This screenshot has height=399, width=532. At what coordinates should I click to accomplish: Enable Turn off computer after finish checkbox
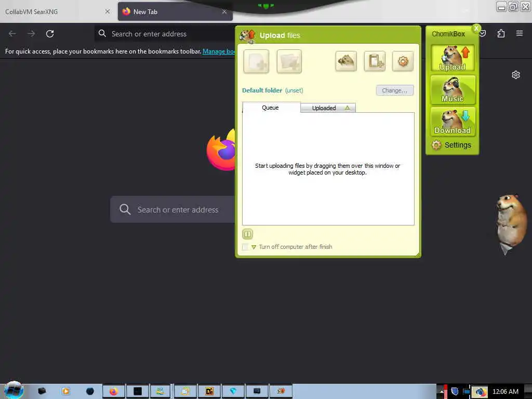(x=245, y=247)
